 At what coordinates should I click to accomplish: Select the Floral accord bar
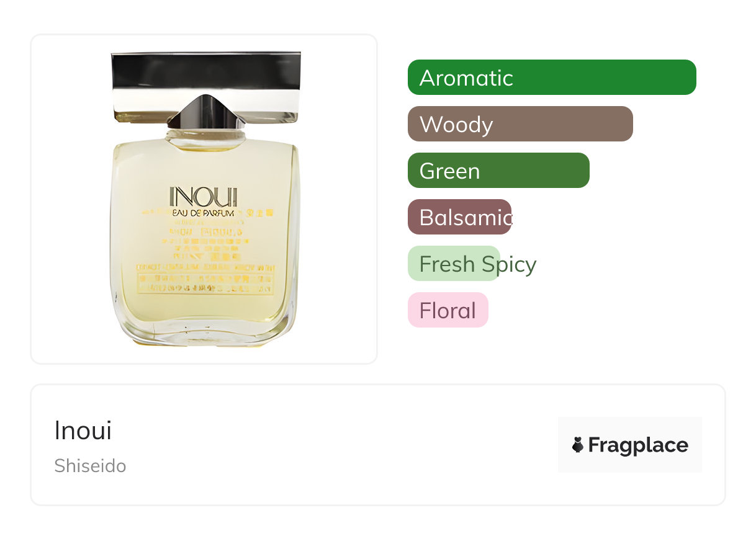pos(448,310)
